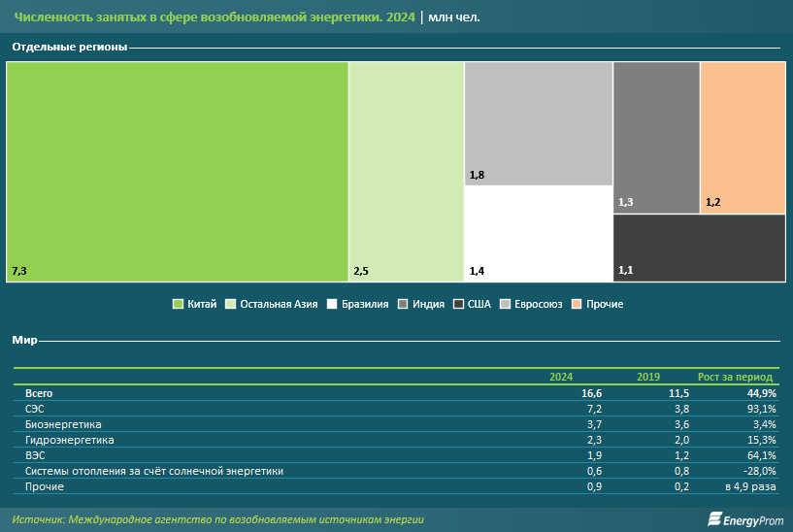The width and height of the screenshot is (793, 532).
Task: Select the peach 1,2 treemap block
Action: (x=743, y=137)
